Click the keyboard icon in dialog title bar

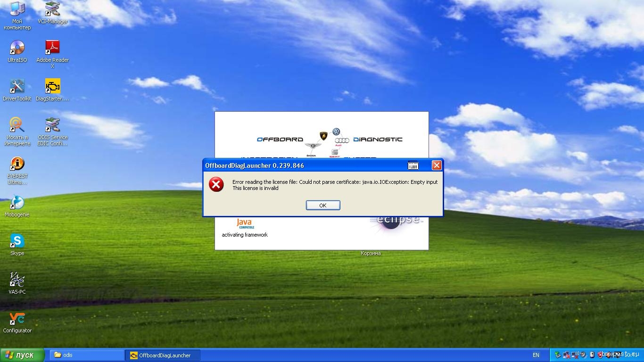click(413, 165)
